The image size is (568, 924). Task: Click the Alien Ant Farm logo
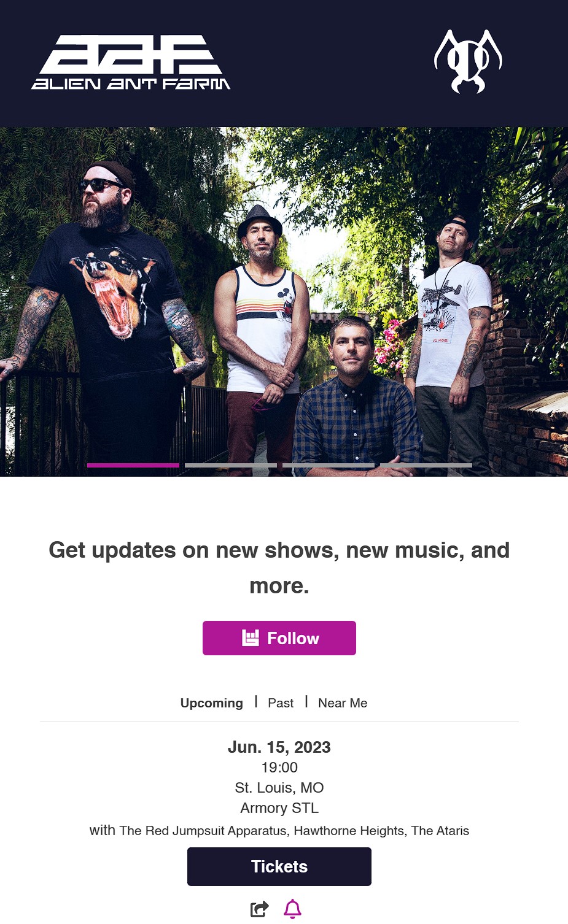tap(131, 63)
